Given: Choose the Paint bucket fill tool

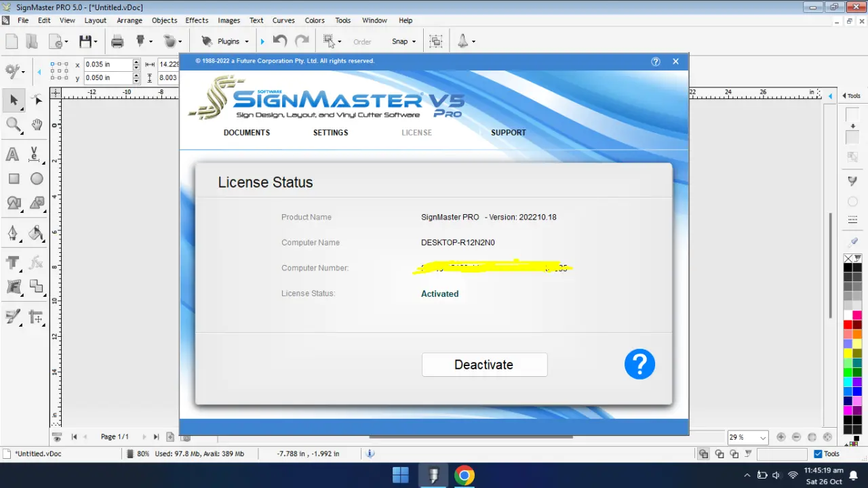Looking at the screenshot, I should click(36, 234).
